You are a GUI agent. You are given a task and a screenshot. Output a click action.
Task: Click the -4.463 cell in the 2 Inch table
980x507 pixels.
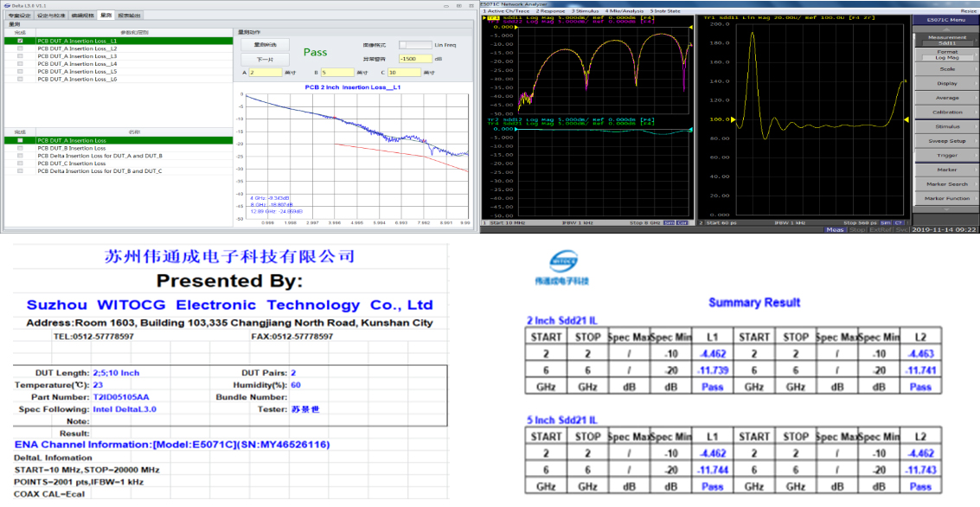[x=920, y=353]
